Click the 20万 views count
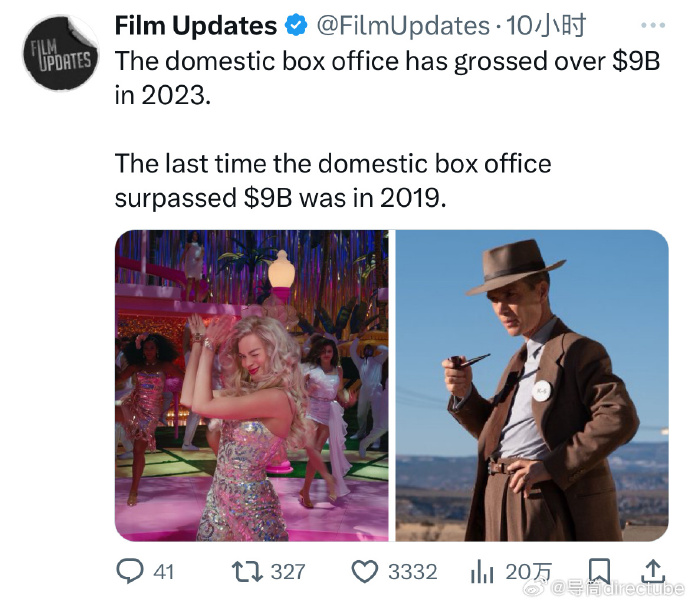Screen dimensions: 690x603 click(x=528, y=572)
